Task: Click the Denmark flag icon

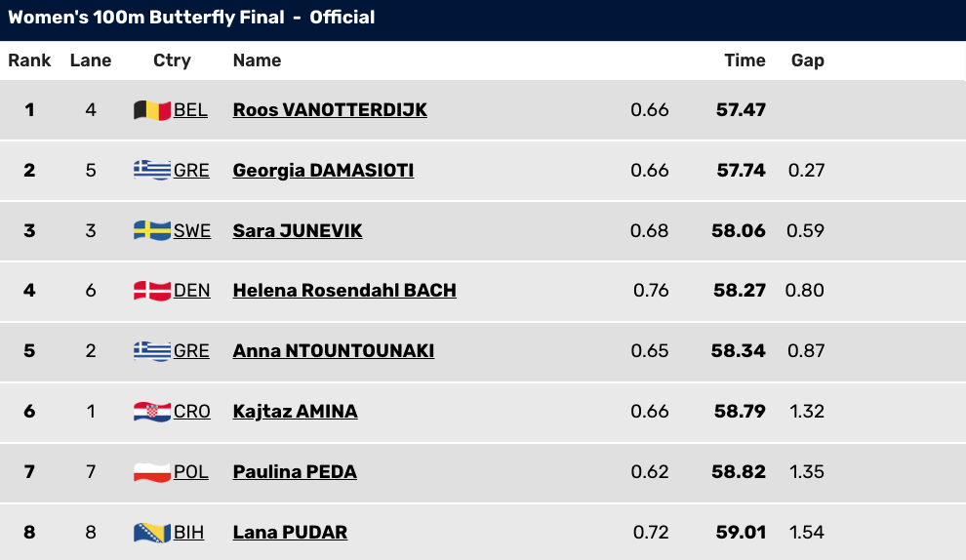Action: point(151,291)
